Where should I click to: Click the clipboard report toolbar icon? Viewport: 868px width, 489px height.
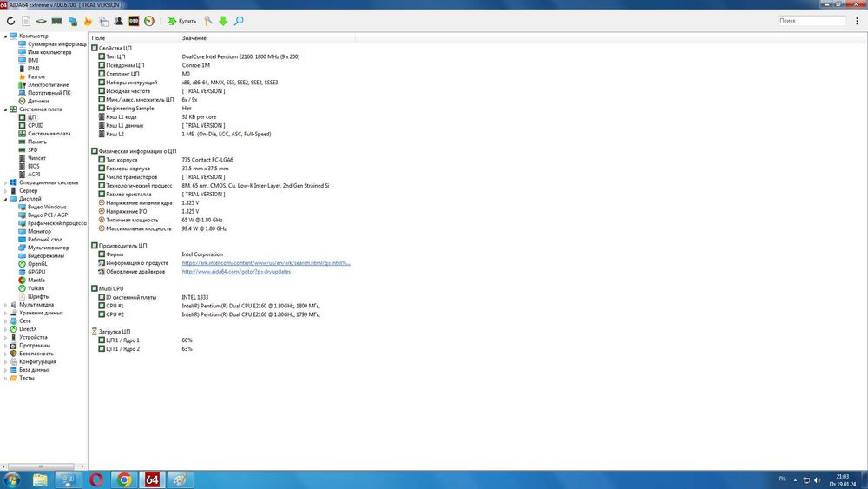[103, 21]
